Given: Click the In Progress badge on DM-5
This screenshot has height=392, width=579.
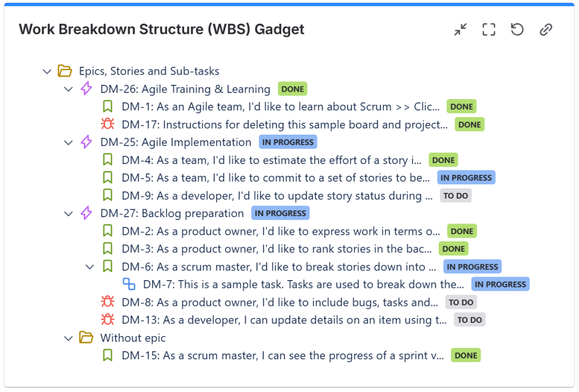Looking at the screenshot, I should (x=466, y=178).
